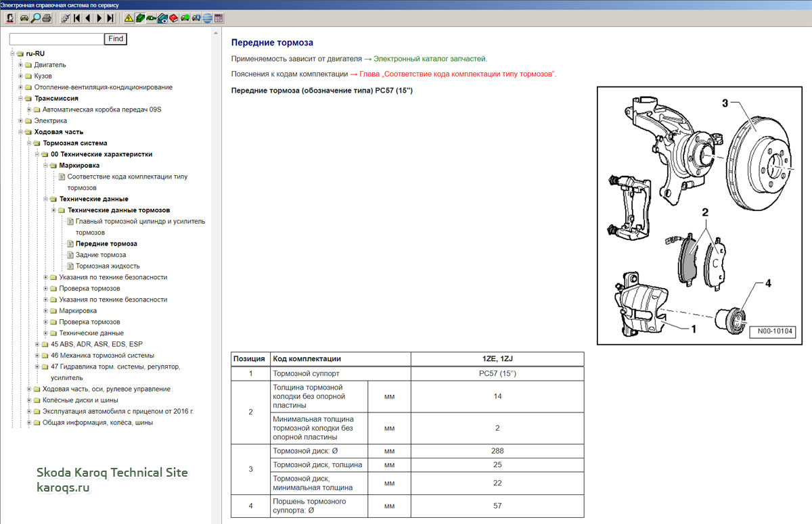This screenshot has height=524, width=812.
Task: Go to previous page arrow
Action: pyautogui.click(x=89, y=18)
